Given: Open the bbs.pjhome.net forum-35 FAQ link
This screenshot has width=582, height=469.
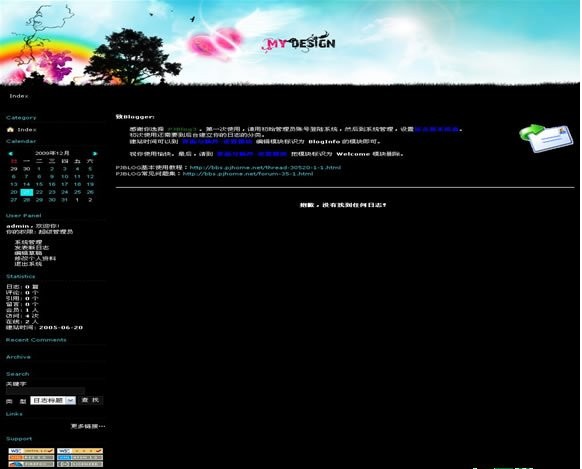Looking at the screenshot, I should pos(248,174).
